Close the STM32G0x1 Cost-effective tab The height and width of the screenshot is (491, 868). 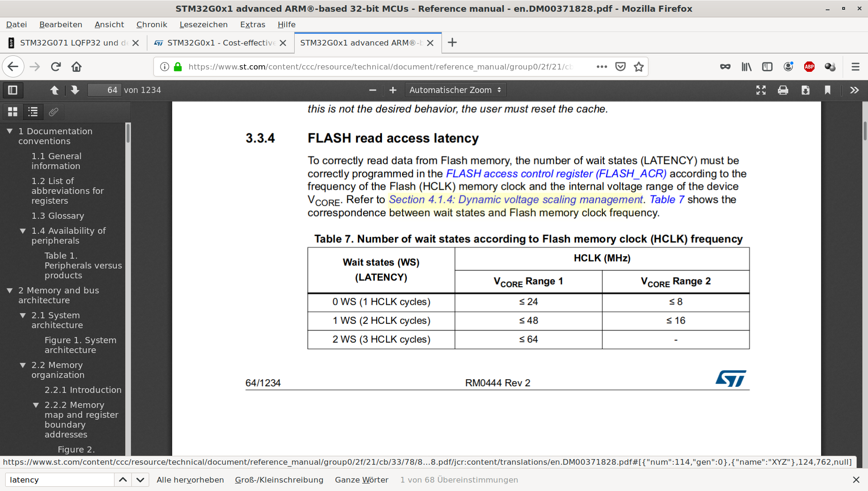tap(283, 43)
